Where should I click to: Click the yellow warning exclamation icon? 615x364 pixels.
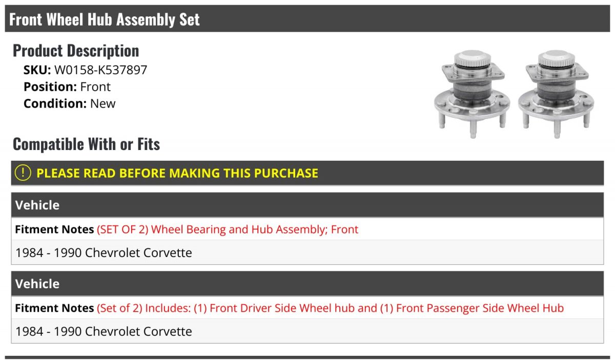23,173
